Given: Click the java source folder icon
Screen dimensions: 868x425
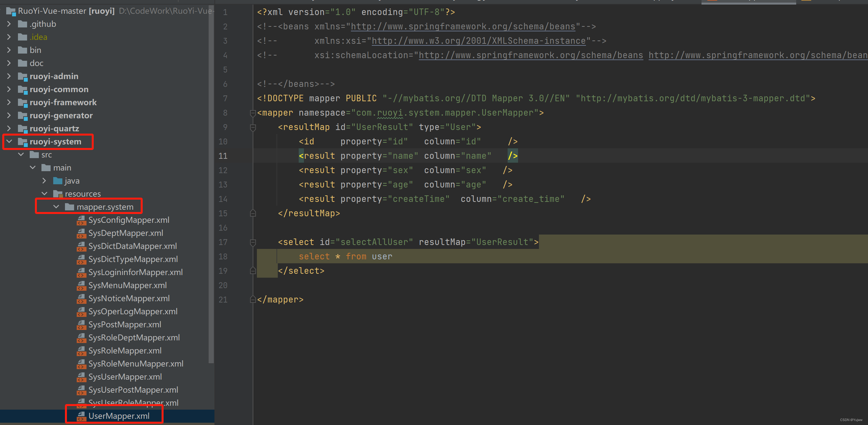Looking at the screenshot, I should tap(58, 181).
